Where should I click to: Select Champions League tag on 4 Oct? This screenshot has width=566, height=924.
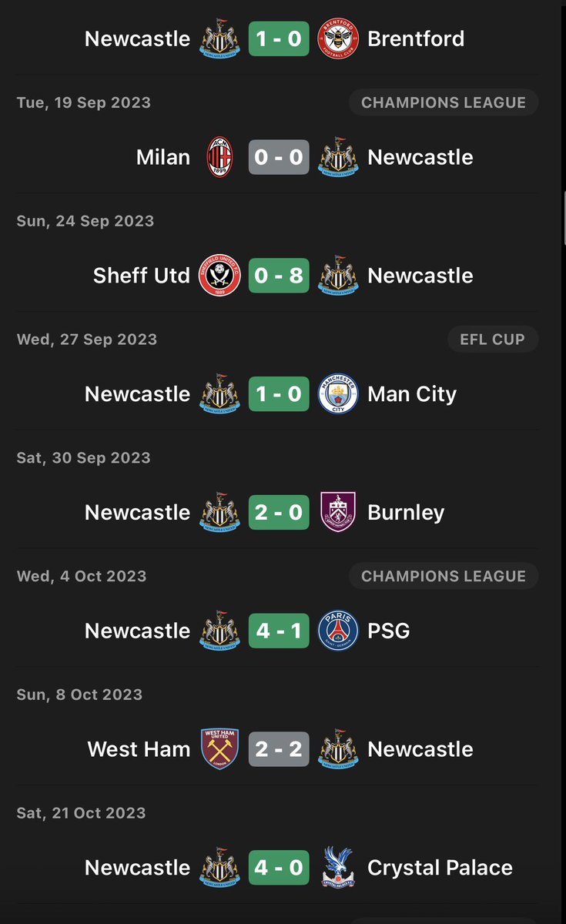[x=444, y=576]
